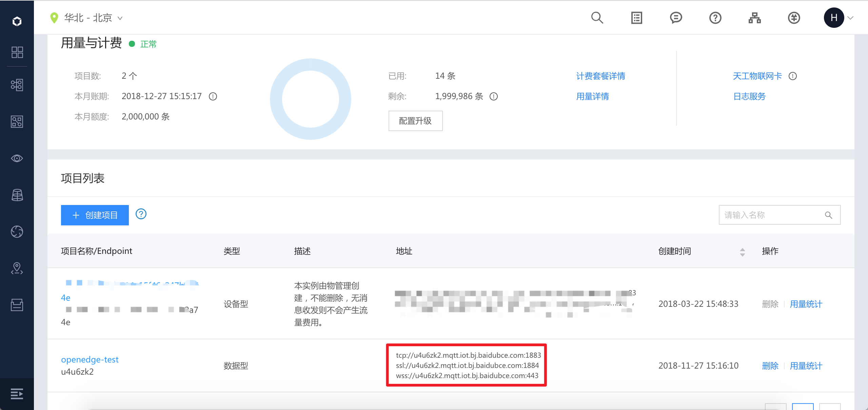
Task: Click 用量统计 for openedge-test row
Action: (x=806, y=366)
